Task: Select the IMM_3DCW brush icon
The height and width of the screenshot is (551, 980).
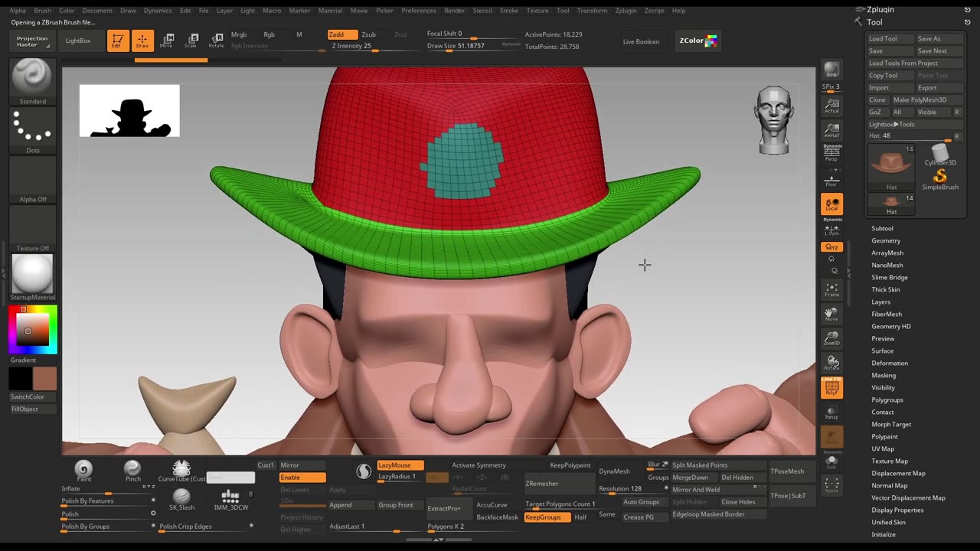Action: [230, 500]
